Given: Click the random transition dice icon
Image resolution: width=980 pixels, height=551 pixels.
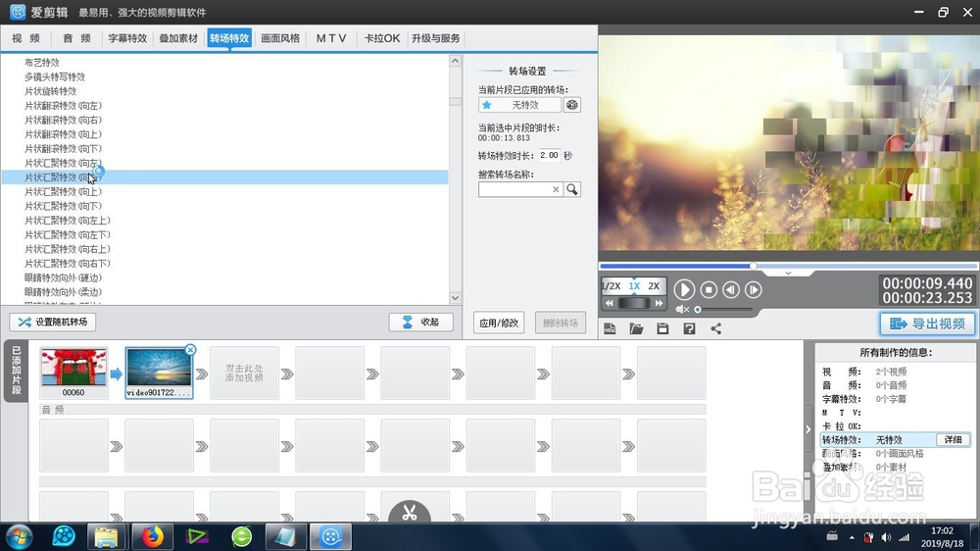Looking at the screenshot, I should coord(572,105).
